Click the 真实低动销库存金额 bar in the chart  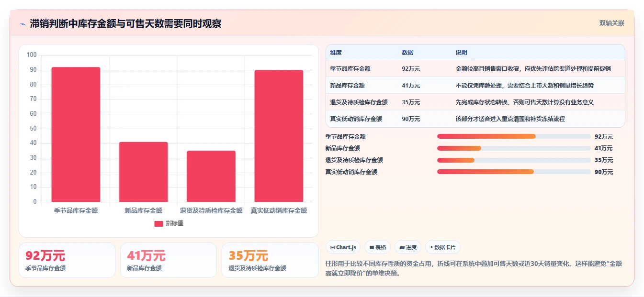click(x=279, y=136)
